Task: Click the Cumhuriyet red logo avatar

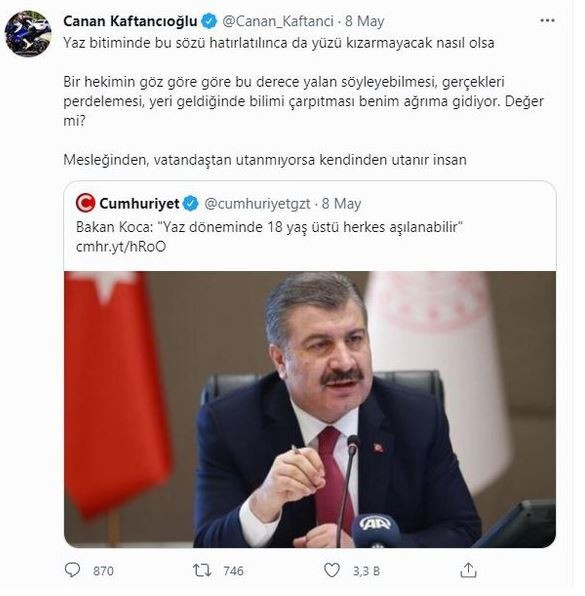Action: [x=85, y=203]
